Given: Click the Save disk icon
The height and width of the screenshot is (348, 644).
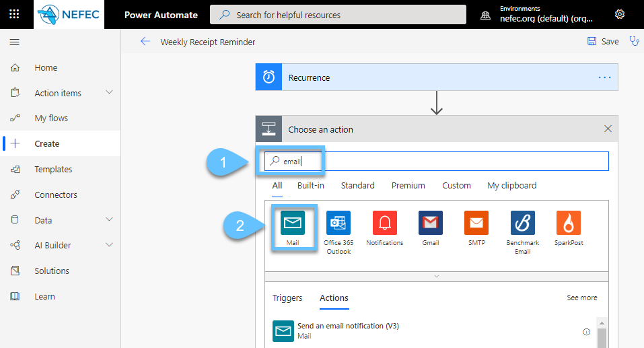Looking at the screenshot, I should click(592, 41).
